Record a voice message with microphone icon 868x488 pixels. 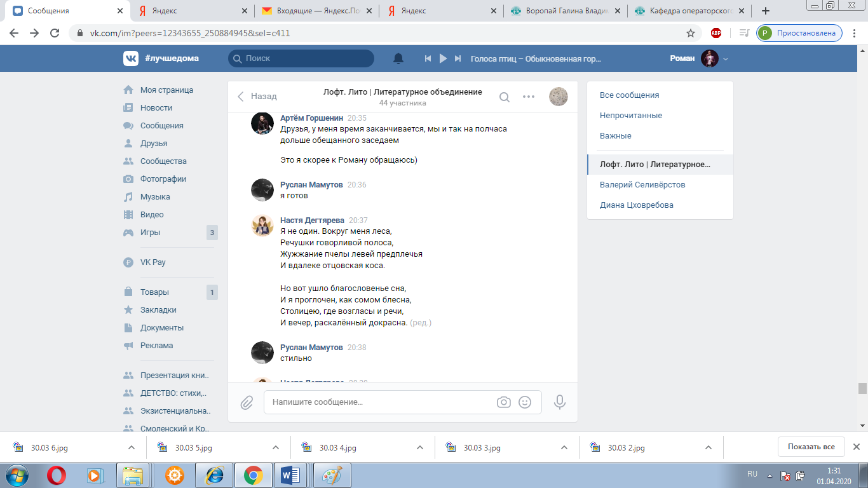pos(560,402)
